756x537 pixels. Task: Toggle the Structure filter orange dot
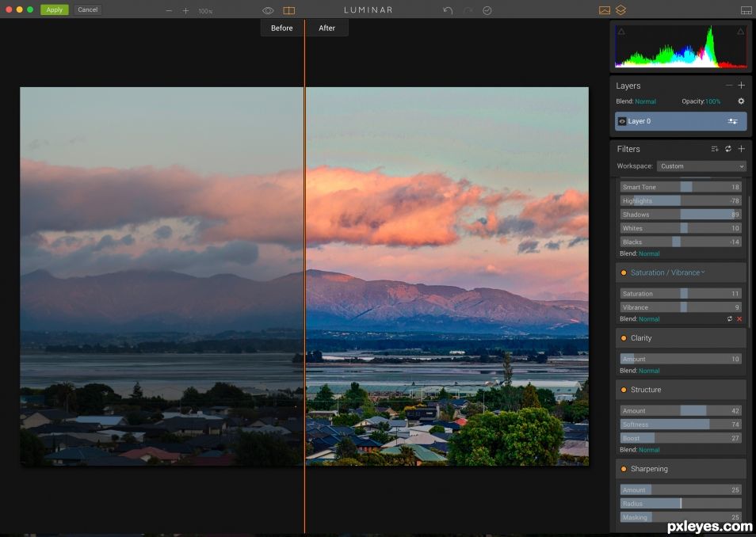pyautogui.click(x=624, y=390)
